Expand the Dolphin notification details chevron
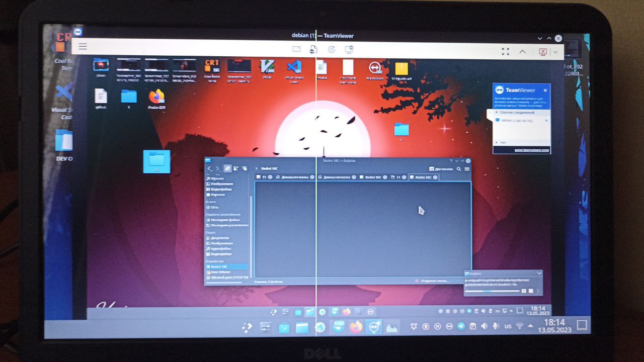Image resolution: width=644 pixels, height=362 pixels. coord(538,291)
